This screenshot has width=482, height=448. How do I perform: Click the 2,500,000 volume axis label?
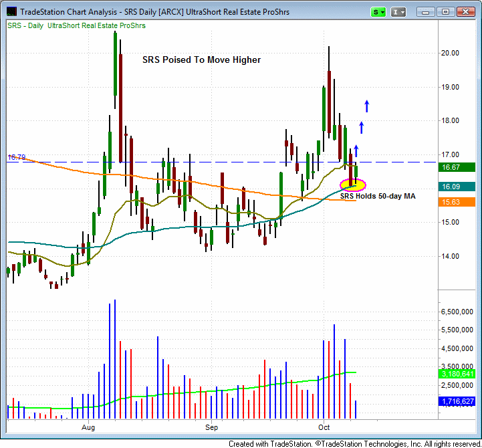click(x=457, y=385)
